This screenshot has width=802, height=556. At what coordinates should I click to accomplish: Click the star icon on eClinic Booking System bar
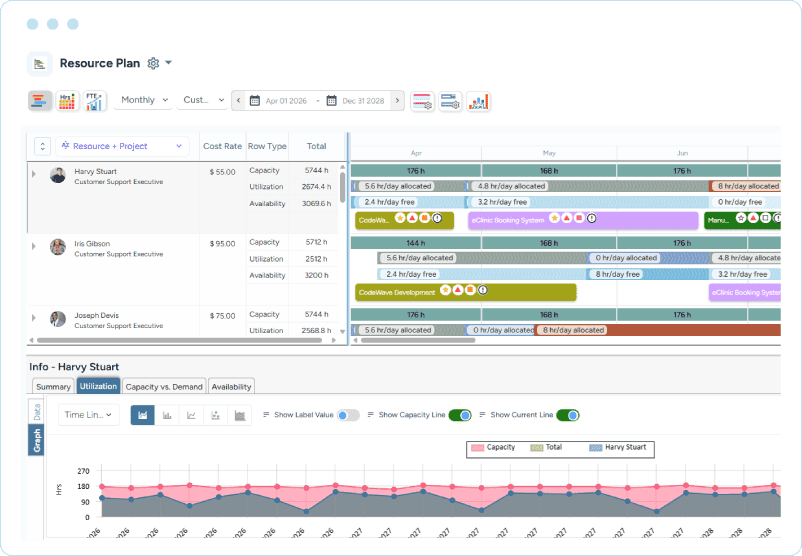pos(554,218)
